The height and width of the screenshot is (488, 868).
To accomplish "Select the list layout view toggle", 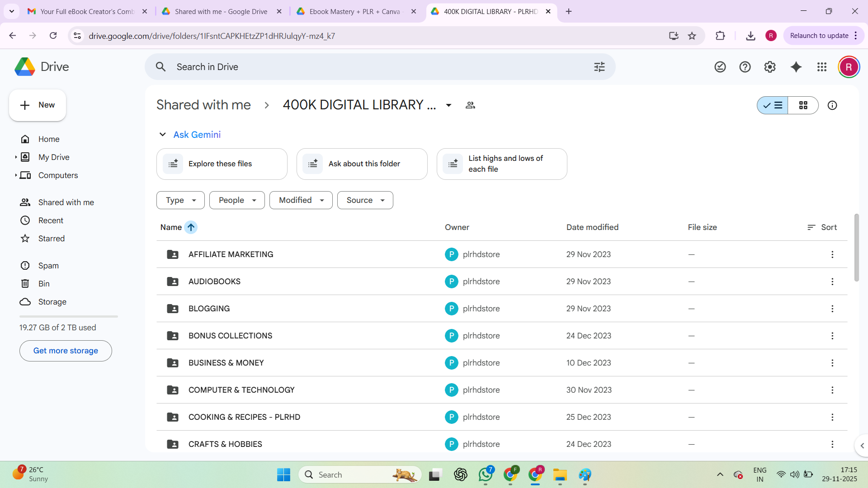I will pyautogui.click(x=773, y=105).
